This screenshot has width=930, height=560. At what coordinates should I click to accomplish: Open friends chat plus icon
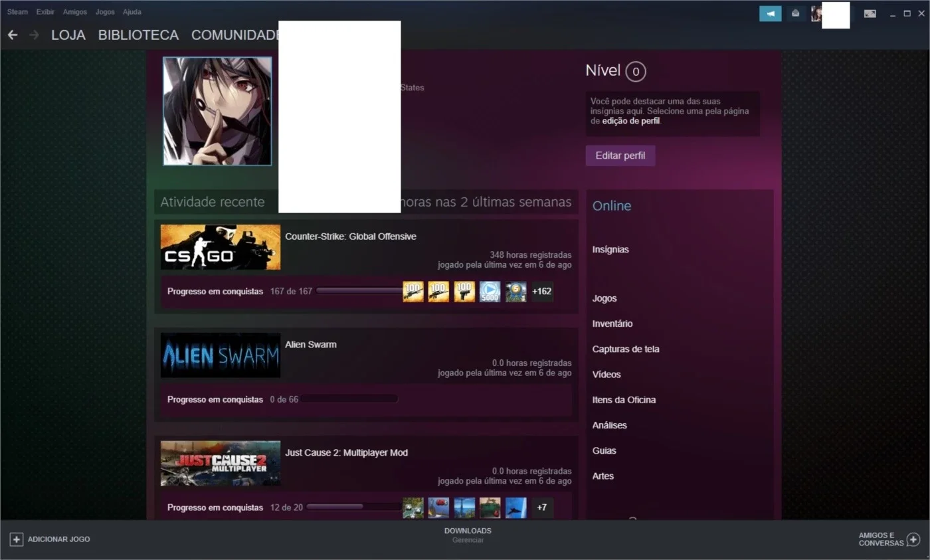point(913,539)
